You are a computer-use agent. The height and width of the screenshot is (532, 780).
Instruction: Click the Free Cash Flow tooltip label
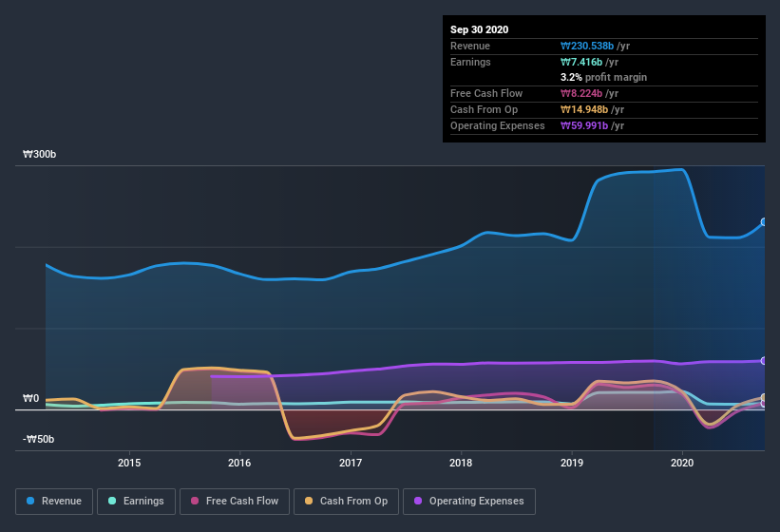pyautogui.click(x=486, y=93)
